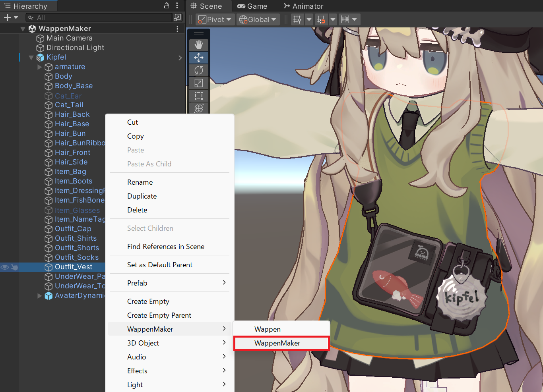Click the Main Camera object icon
Image resolution: width=543 pixels, height=392 pixels.
coord(40,39)
